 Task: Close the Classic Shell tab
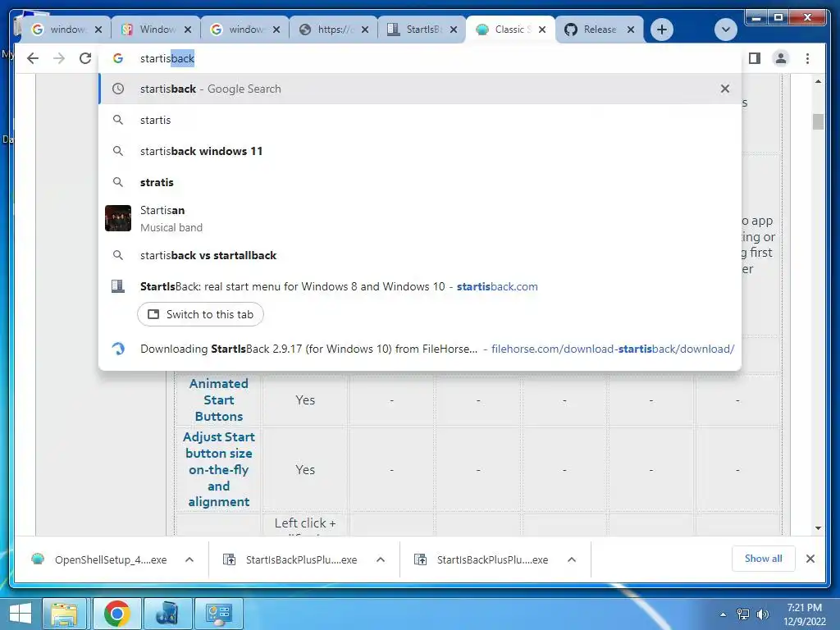(542, 30)
